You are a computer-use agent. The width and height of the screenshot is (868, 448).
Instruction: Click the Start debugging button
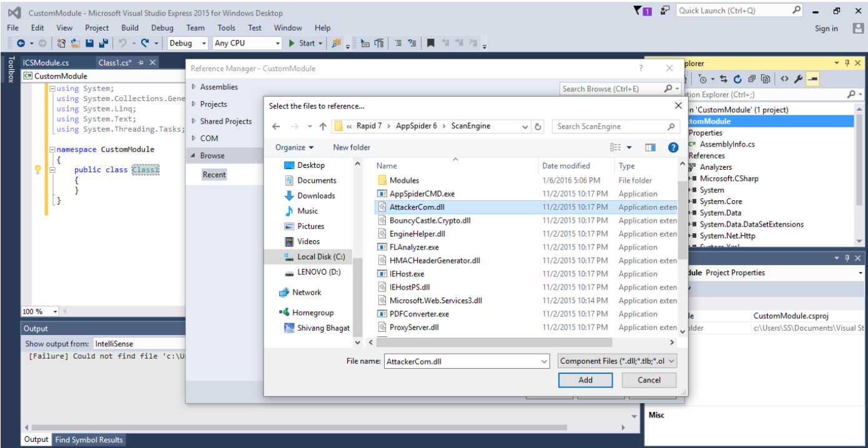point(301,43)
